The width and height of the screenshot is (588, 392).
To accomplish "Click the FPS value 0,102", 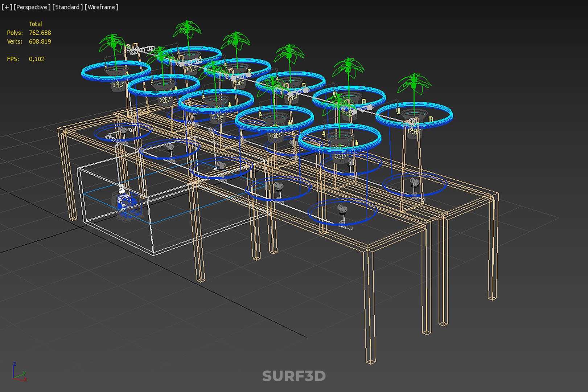I will [x=37, y=59].
